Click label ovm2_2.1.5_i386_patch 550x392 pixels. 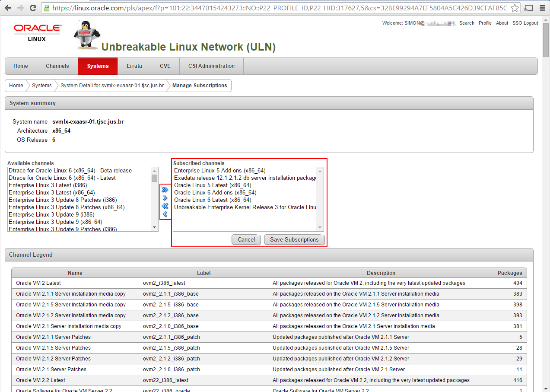(172, 348)
